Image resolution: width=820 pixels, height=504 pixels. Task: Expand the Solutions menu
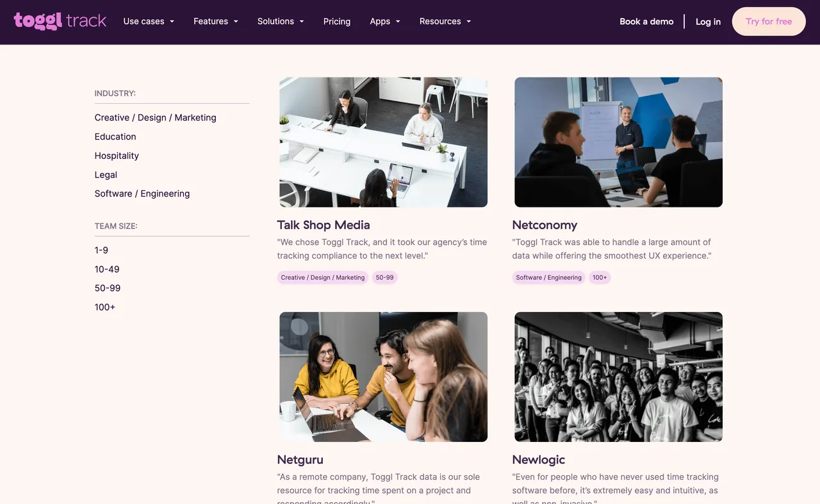pos(281,21)
